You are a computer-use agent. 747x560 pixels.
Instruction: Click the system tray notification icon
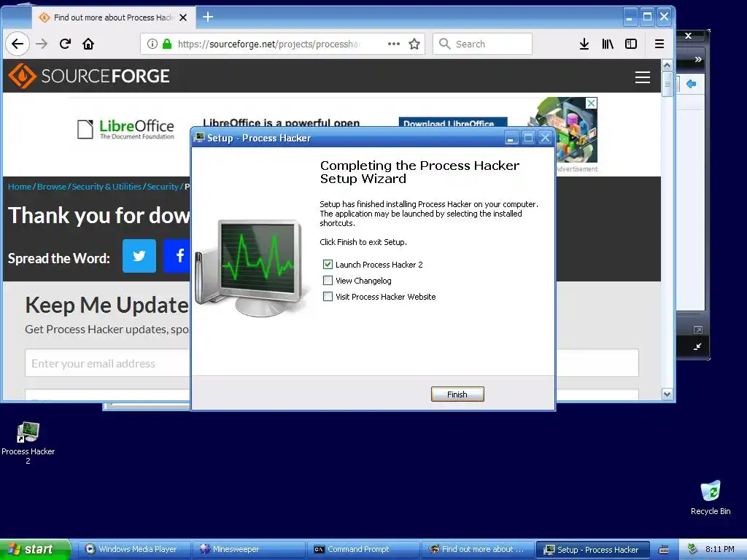693,549
